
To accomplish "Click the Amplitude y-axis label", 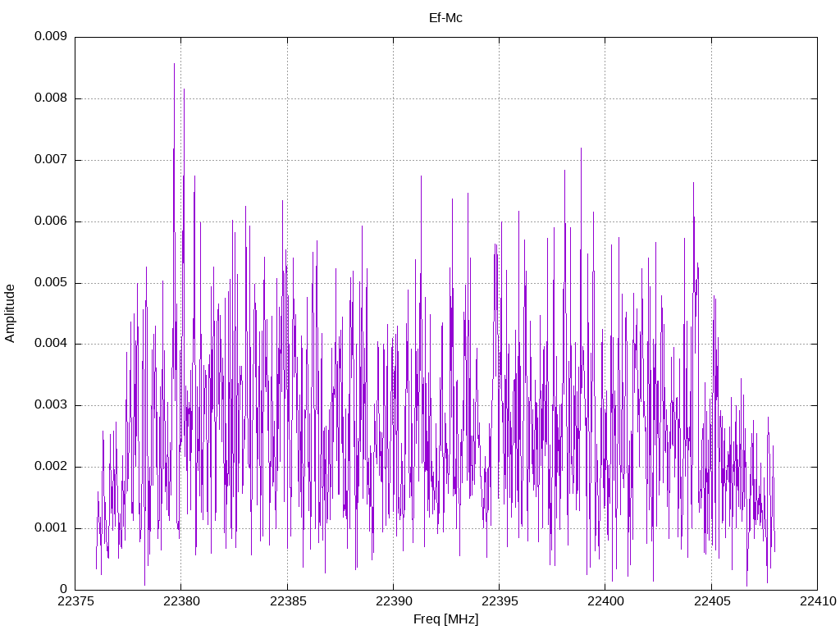I will click(10, 313).
